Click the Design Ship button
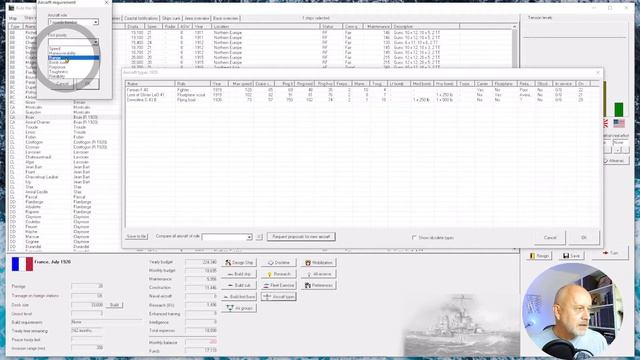 pos(239,263)
